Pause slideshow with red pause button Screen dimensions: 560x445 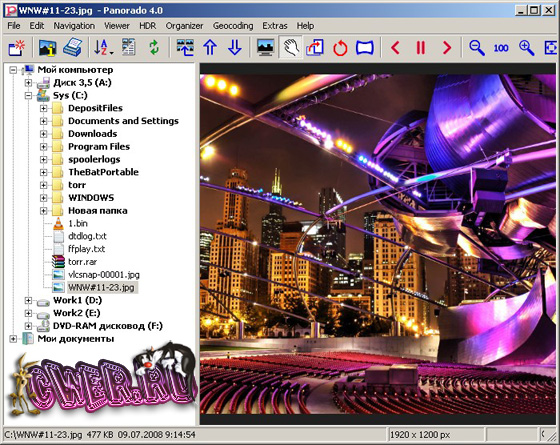coord(421,48)
